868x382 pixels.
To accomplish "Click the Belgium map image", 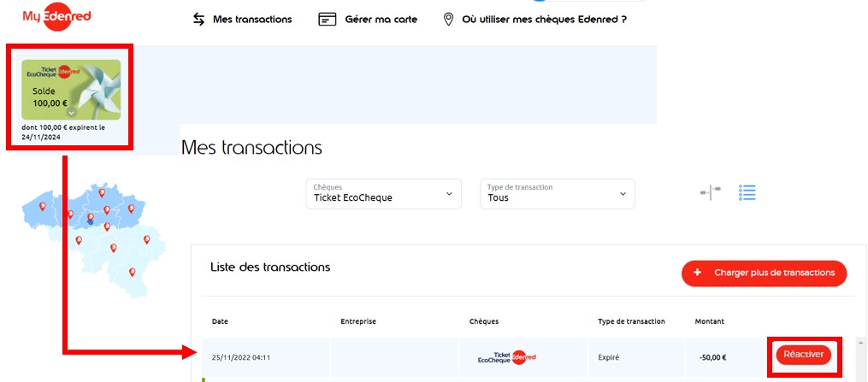I will pos(94,240).
